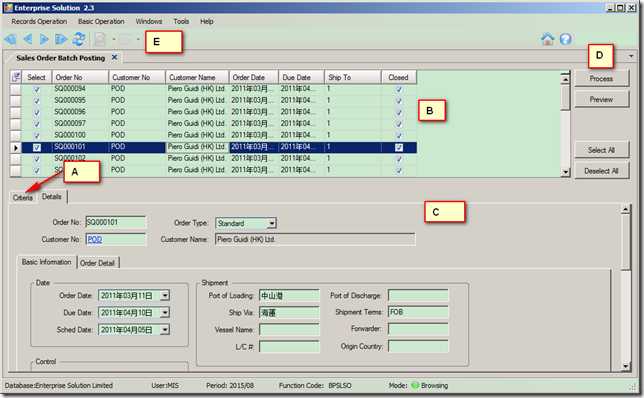This screenshot has height=398, width=644.
Task: Go to the first record arrow icon
Action: tap(10, 39)
